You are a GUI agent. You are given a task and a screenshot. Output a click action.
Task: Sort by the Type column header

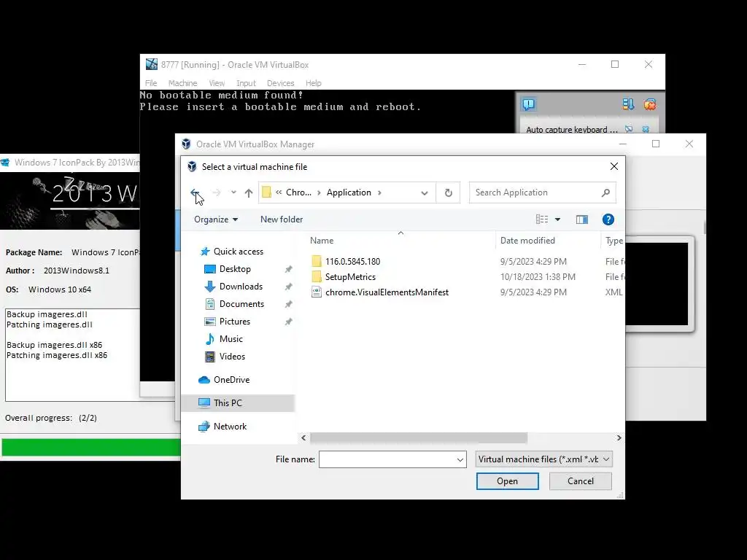(614, 241)
